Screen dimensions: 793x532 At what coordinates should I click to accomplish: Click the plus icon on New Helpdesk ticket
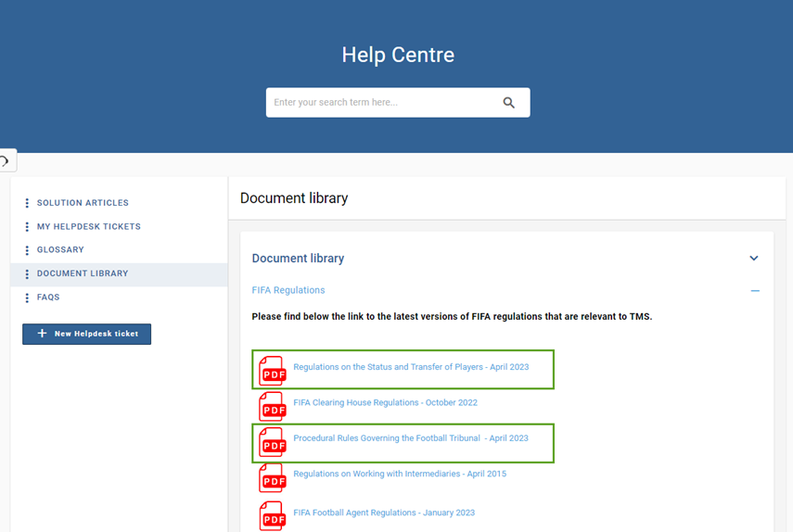(42, 334)
